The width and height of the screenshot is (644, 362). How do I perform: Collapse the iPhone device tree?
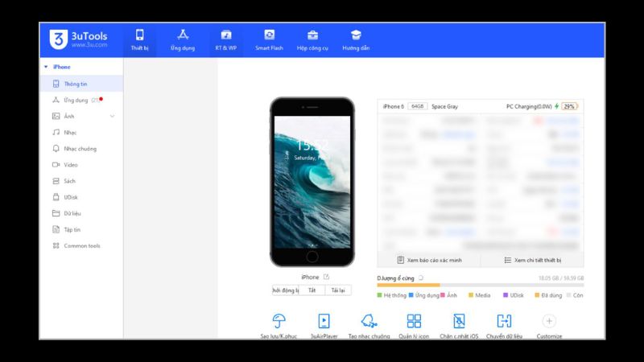pos(46,67)
